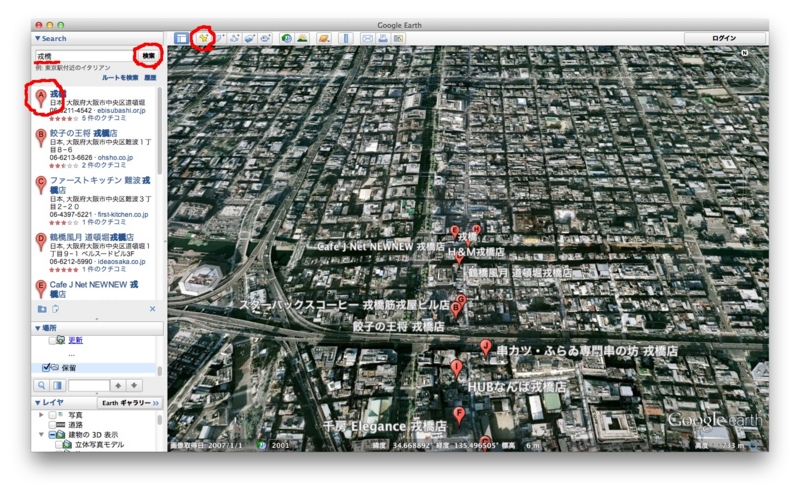This screenshot has height=495, width=800.
Task: Open the ohsho.co.jp link
Action: (x=115, y=158)
